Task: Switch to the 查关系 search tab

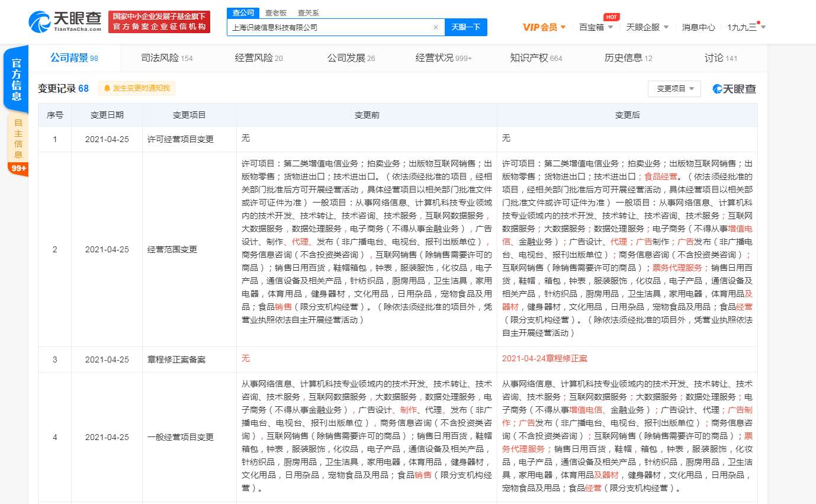Action: click(308, 12)
